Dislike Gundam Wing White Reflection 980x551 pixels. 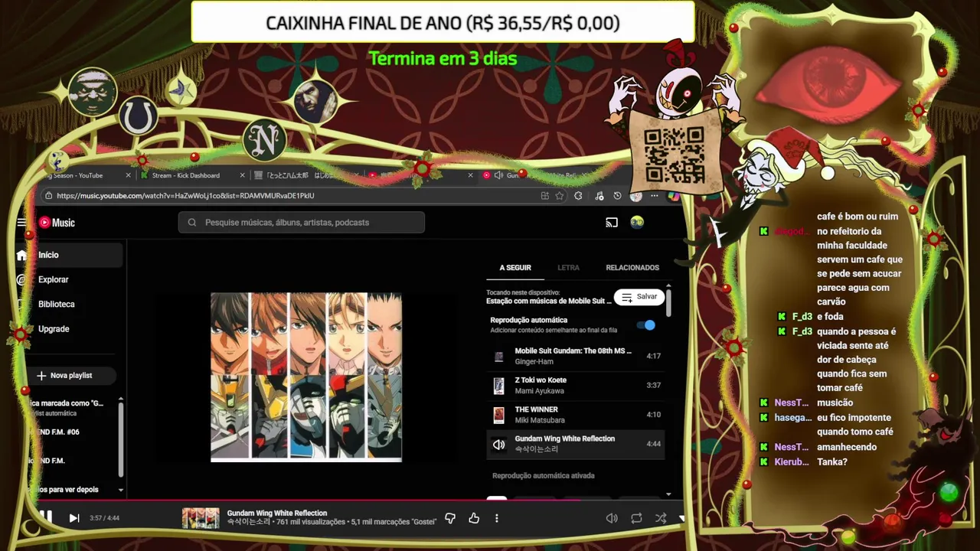pyautogui.click(x=450, y=518)
